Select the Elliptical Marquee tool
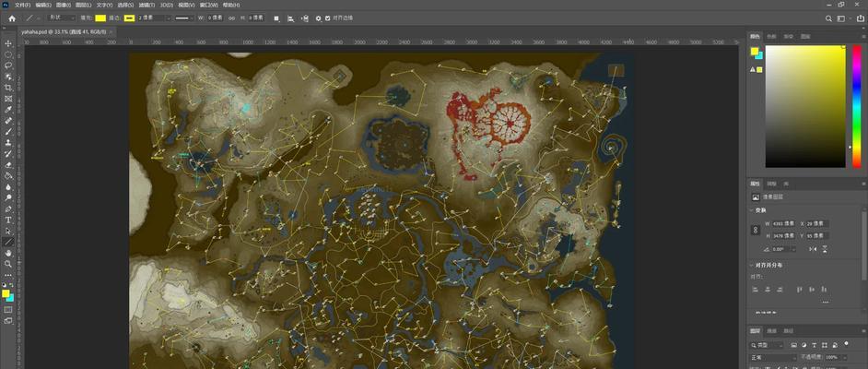The height and width of the screenshot is (369, 868). click(8, 54)
